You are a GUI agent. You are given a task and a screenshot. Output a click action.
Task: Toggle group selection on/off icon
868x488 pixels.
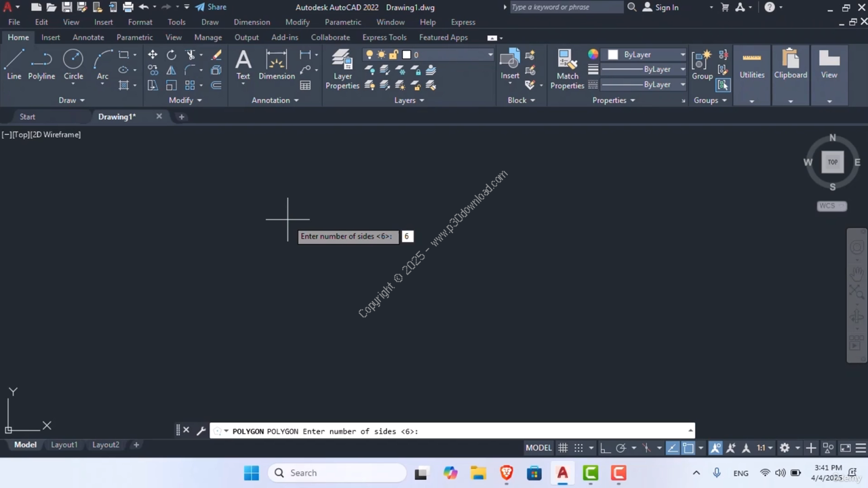coord(723,85)
